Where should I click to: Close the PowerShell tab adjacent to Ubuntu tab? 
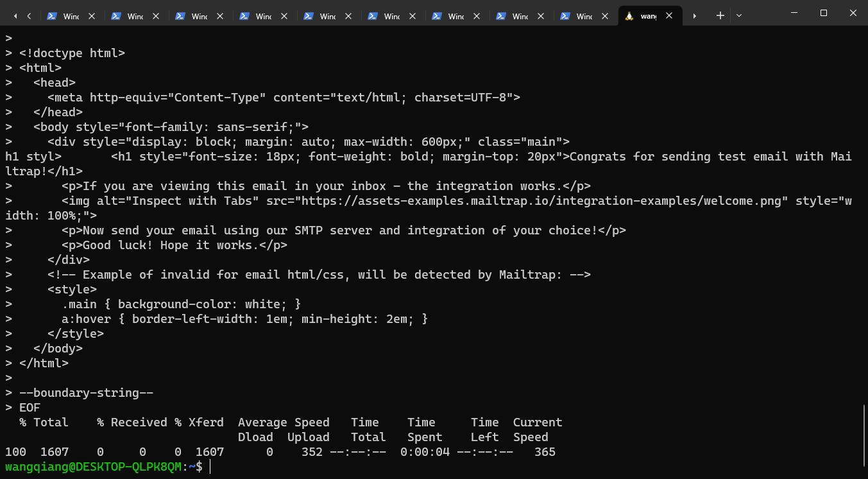click(605, 16)
